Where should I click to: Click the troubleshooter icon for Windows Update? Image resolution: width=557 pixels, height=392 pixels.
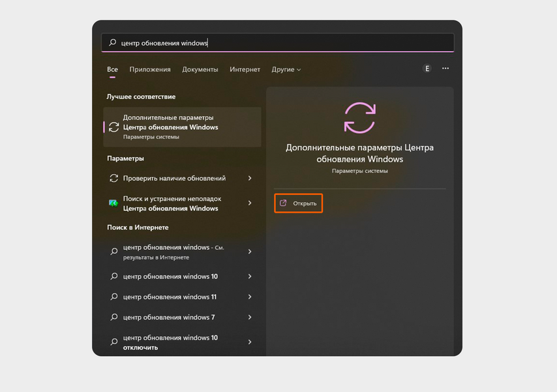113,203
